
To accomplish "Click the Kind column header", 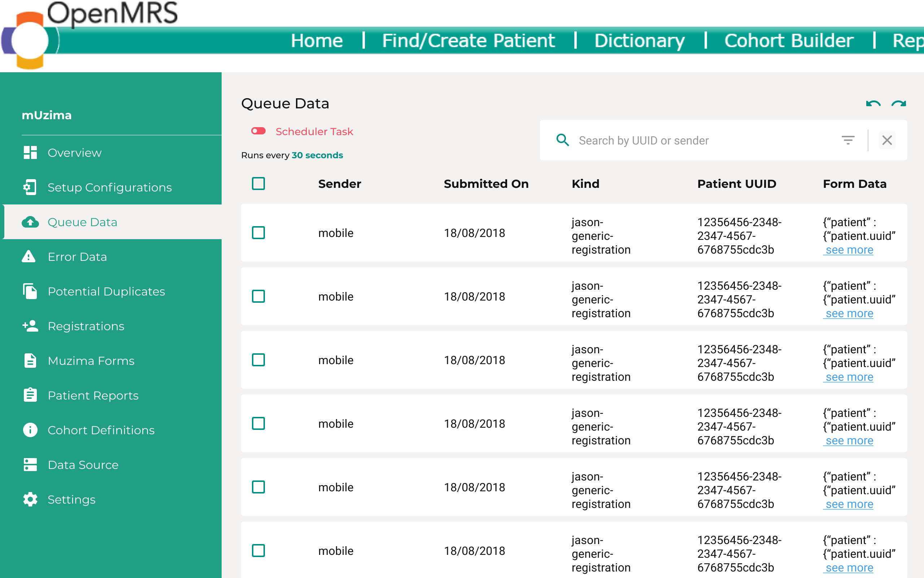I will [585, 184].
